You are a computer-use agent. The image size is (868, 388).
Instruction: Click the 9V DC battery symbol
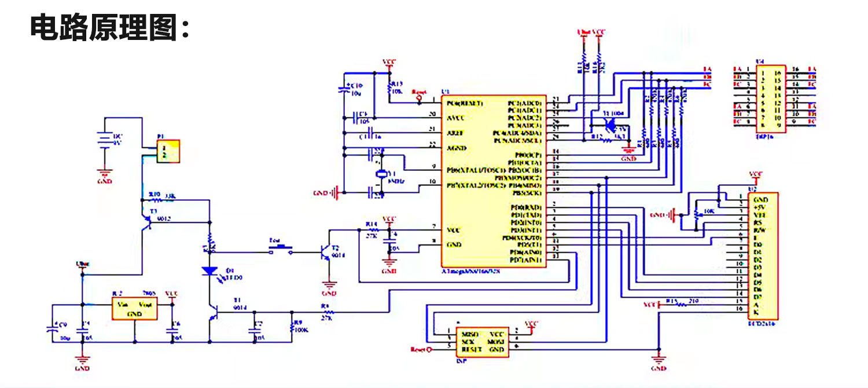(104, 140)
